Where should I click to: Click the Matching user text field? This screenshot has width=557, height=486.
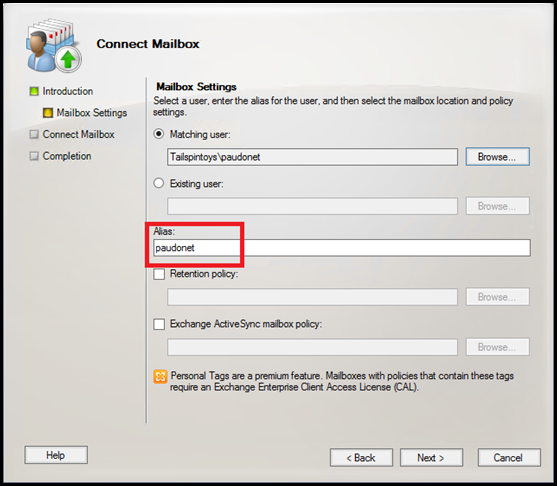point(312,157)
